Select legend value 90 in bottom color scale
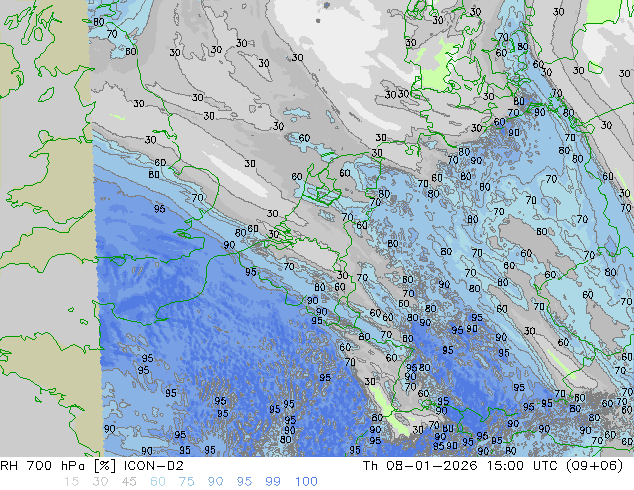 tap(215, 482)
